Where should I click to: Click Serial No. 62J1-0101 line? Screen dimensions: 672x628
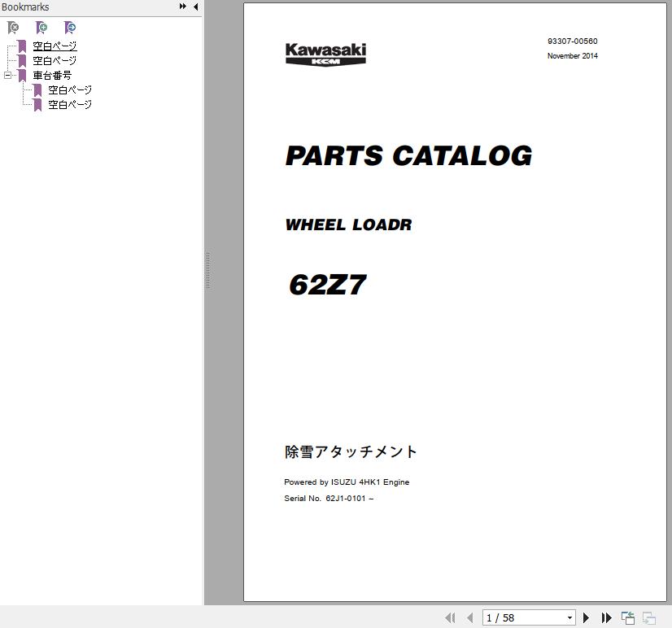pos(329,499)
